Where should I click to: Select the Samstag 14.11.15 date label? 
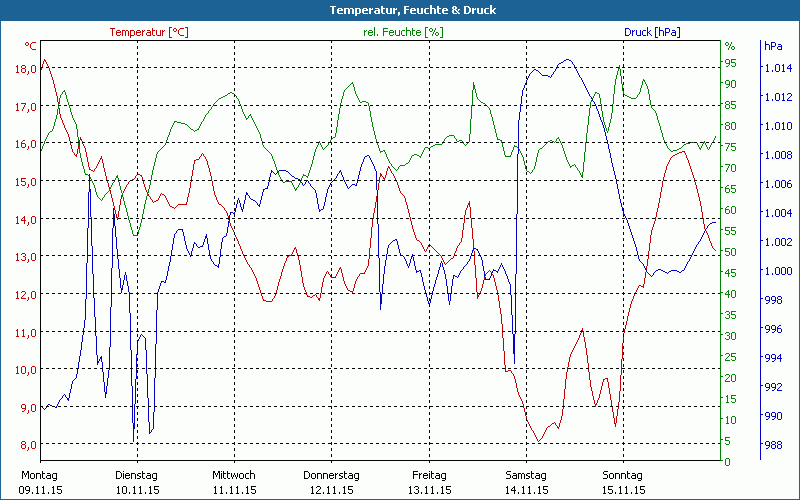coord(526,482)
